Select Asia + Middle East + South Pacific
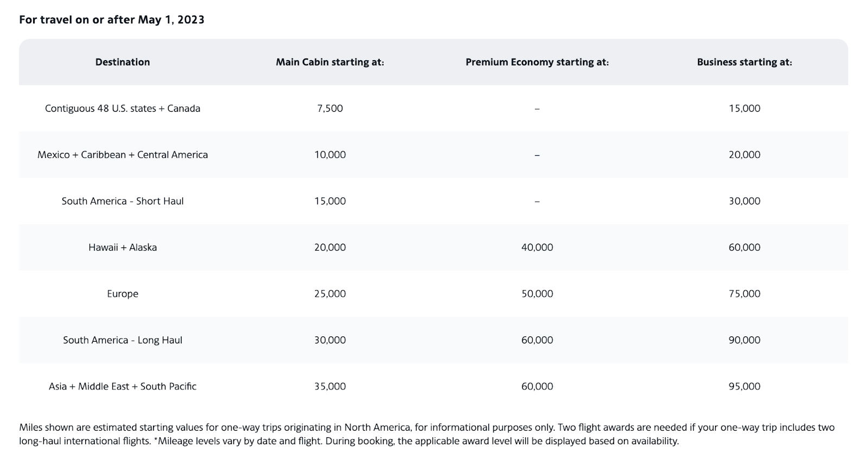The width and height of the screenshot is (868, 460). tap(123, 387)
